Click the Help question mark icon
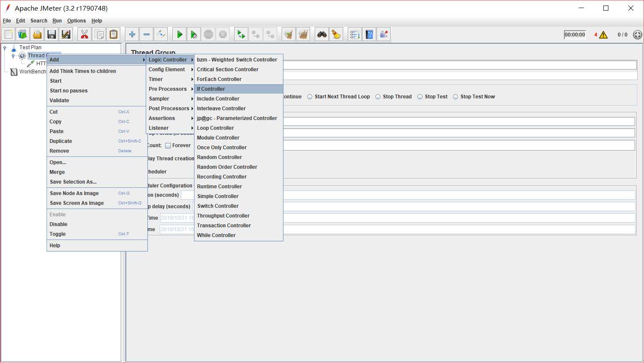Image resolution: width=644 pixels, height=363 pixels. [369, 34]
